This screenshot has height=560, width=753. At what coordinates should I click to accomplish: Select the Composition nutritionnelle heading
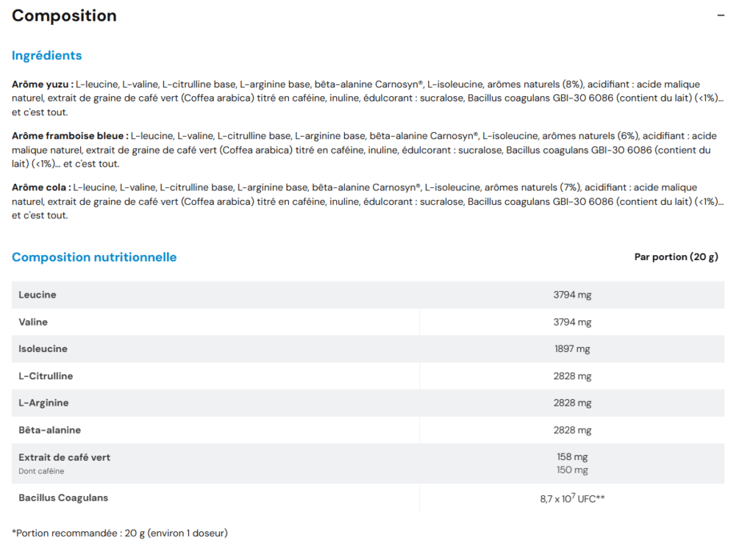click(94, 257)
